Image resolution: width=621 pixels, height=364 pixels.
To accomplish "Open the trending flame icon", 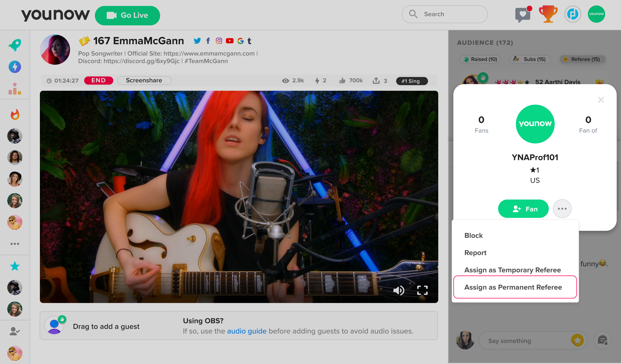I will [x=15, y=114].
